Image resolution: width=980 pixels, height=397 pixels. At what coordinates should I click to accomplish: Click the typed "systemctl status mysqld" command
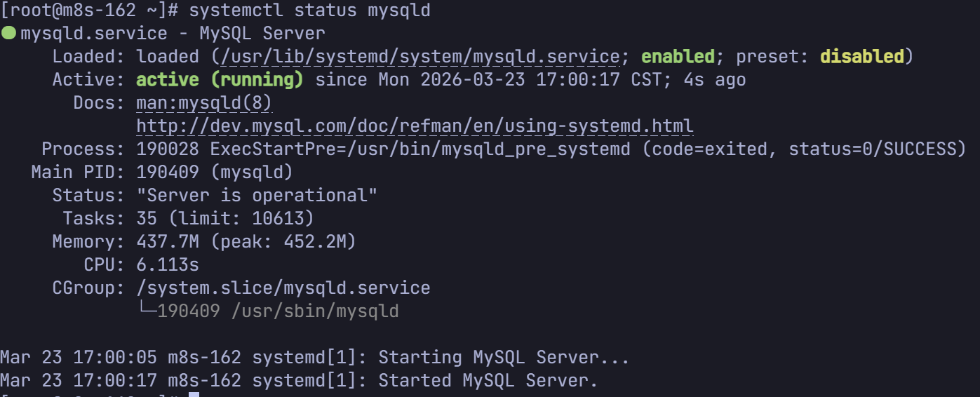click(x=309, y=11)
